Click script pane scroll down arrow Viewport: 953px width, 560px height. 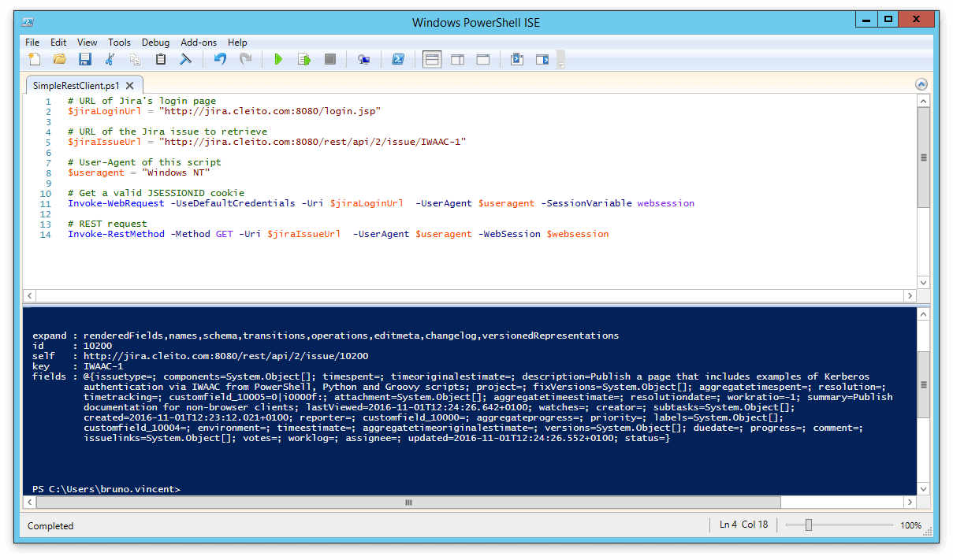924,282
